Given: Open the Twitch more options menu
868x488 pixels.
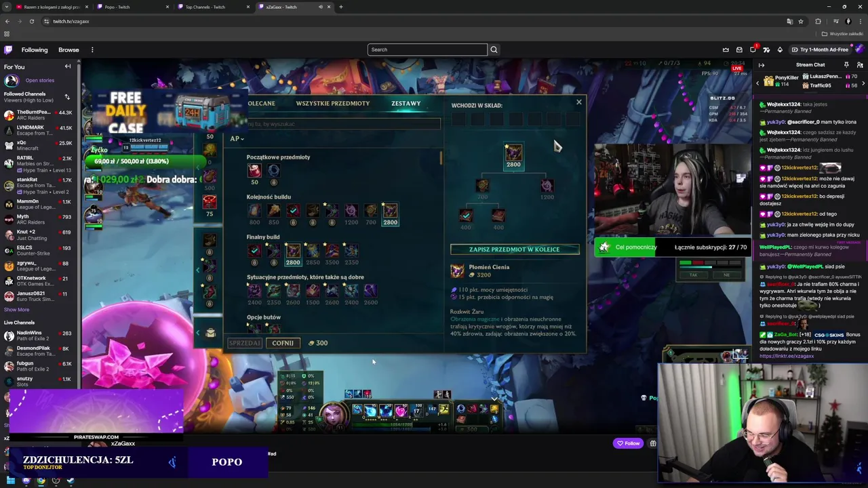Looking at the screenshot, I should [92, 49].
